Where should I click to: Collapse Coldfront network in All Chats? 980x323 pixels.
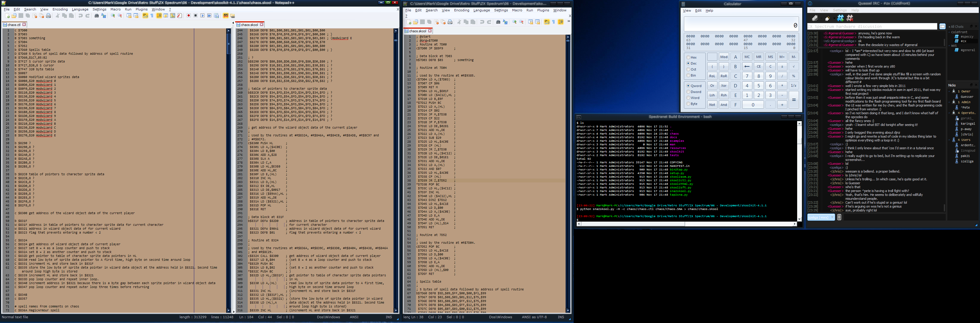click(949, 32)
